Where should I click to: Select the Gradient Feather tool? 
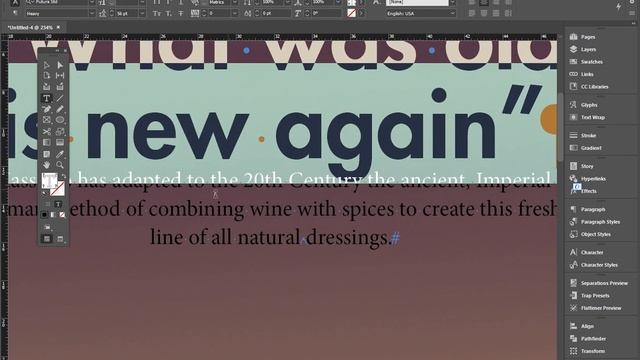point(60,142)
